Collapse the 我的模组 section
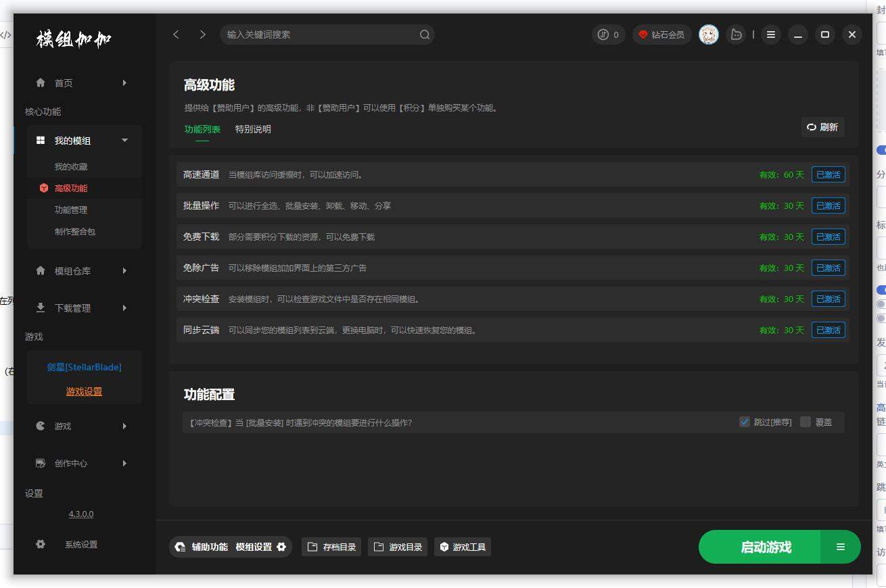886x588 pixels. (124, 141)
